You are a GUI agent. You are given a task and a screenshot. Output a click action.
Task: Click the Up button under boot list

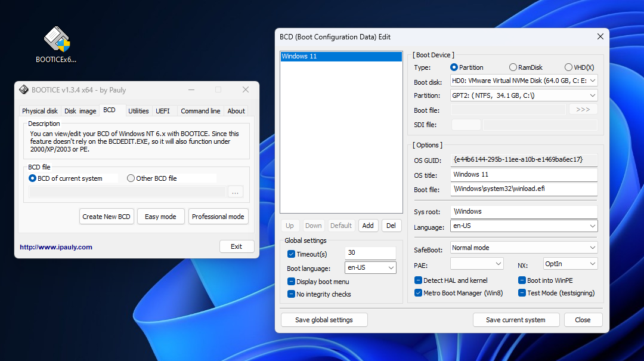click(290, 226)
